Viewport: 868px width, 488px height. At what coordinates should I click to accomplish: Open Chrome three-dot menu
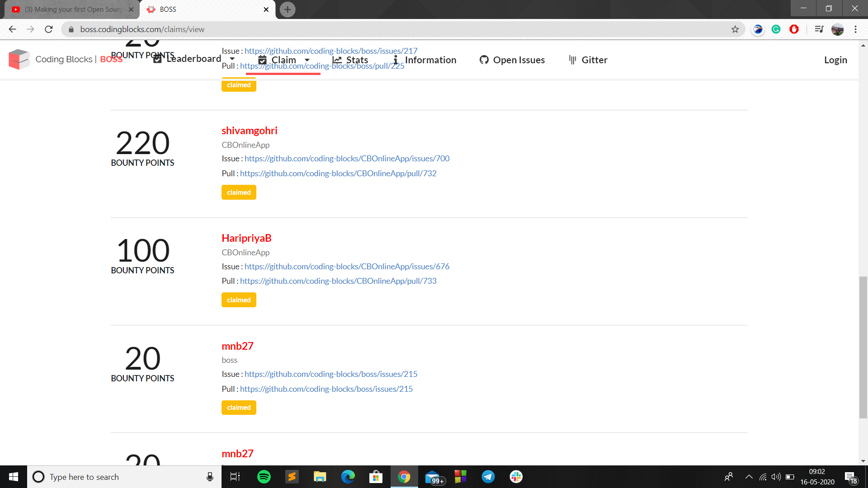[x=855, y=29]
